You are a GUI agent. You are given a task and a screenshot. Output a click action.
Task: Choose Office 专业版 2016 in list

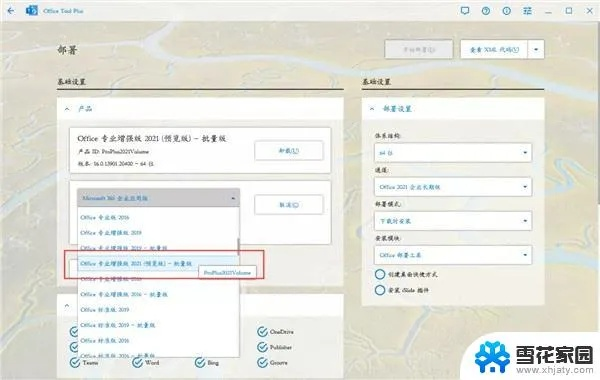click(x=158, y=217)
